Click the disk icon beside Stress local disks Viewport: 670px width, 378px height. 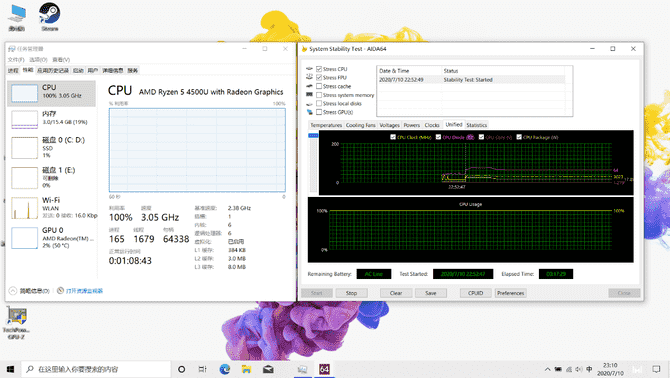tap(309, 104)
